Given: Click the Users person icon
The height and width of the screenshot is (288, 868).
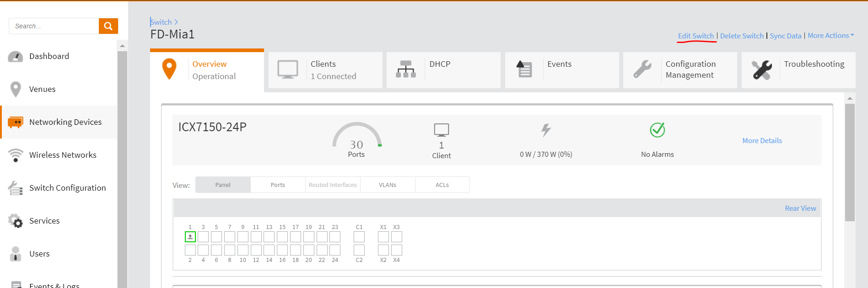Looking at the screenshot, I should tap(16, 254).
